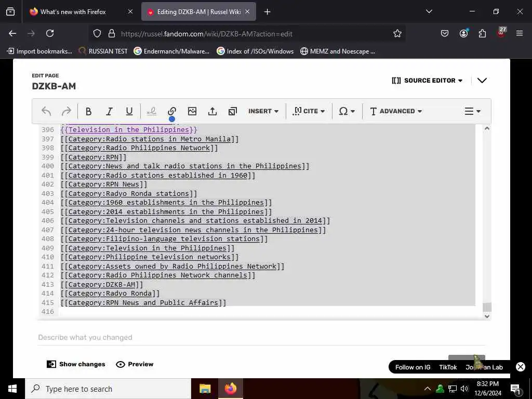Open the Firefox application menu

pos(520,33)
